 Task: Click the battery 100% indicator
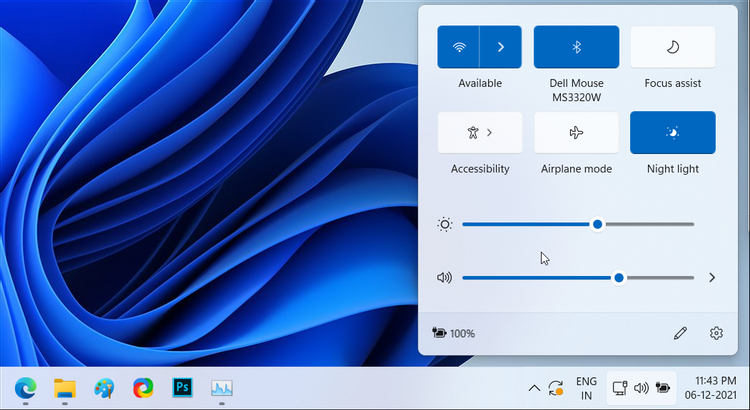click(x=453, y=333)
